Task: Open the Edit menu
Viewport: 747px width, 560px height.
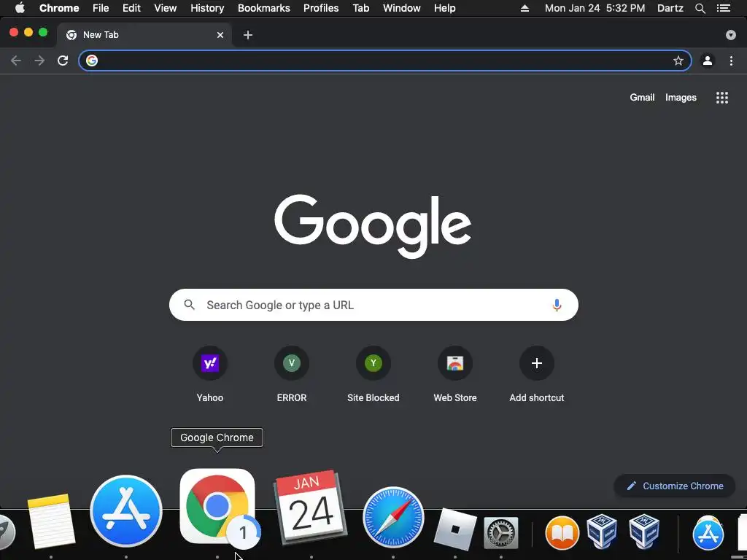Action: 131,8
